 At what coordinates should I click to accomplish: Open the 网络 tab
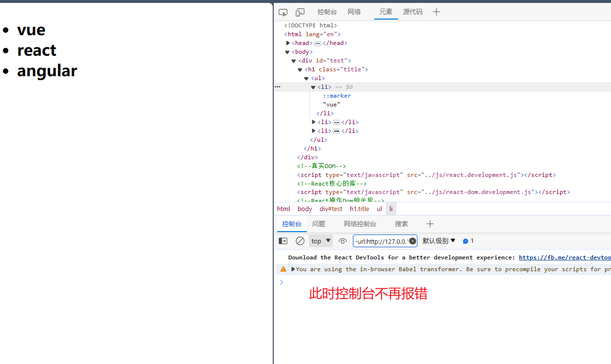(x=354, y=12)
